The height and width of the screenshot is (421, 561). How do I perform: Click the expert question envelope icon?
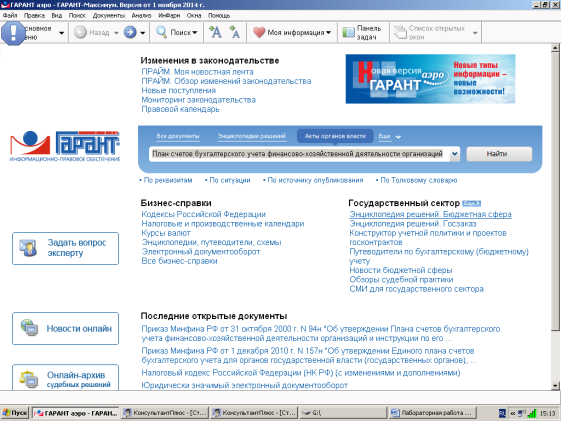click(x=28, y=248)
